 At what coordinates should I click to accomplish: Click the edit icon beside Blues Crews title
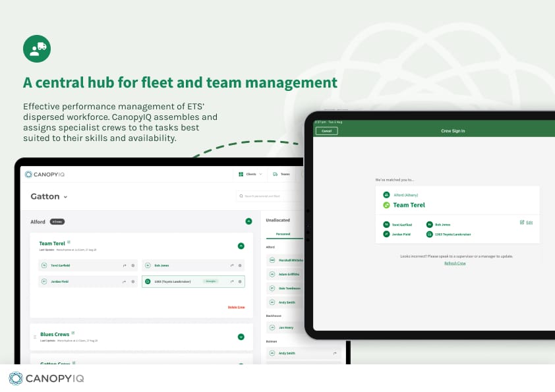73,333
